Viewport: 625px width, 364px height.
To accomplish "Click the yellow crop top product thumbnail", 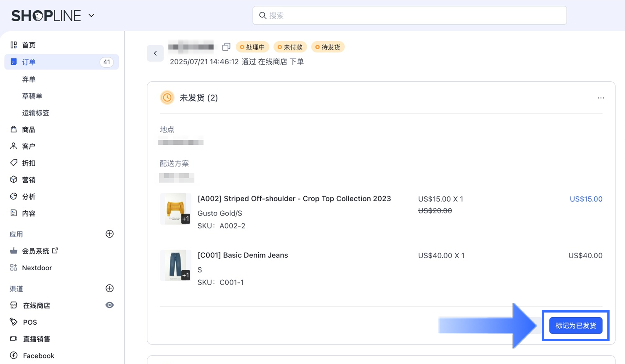I will 175,208.
